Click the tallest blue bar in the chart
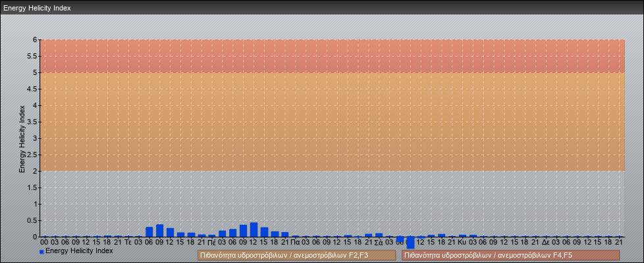The width and height of the screenshot is (644, 263). click(254, 229)
